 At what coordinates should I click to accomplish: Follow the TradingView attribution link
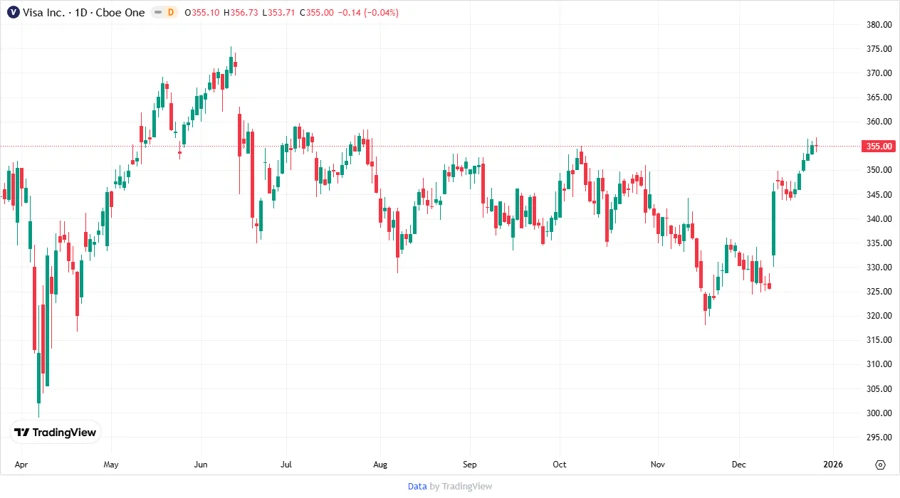tap(466, 486)
